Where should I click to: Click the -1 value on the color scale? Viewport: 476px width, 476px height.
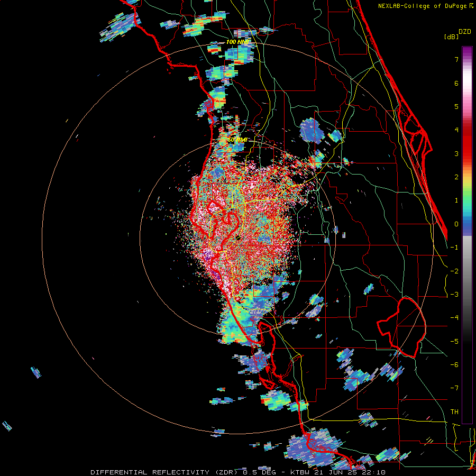454,248
